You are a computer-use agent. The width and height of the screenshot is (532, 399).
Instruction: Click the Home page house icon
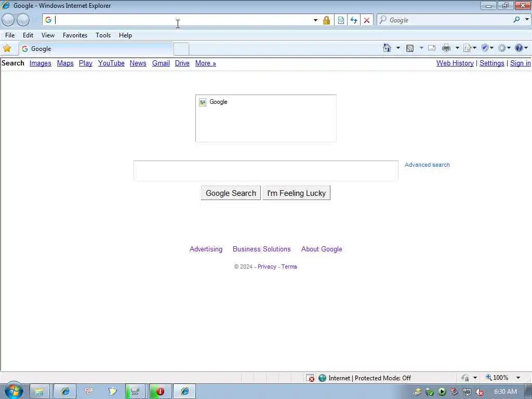click(x=387, y=48)
